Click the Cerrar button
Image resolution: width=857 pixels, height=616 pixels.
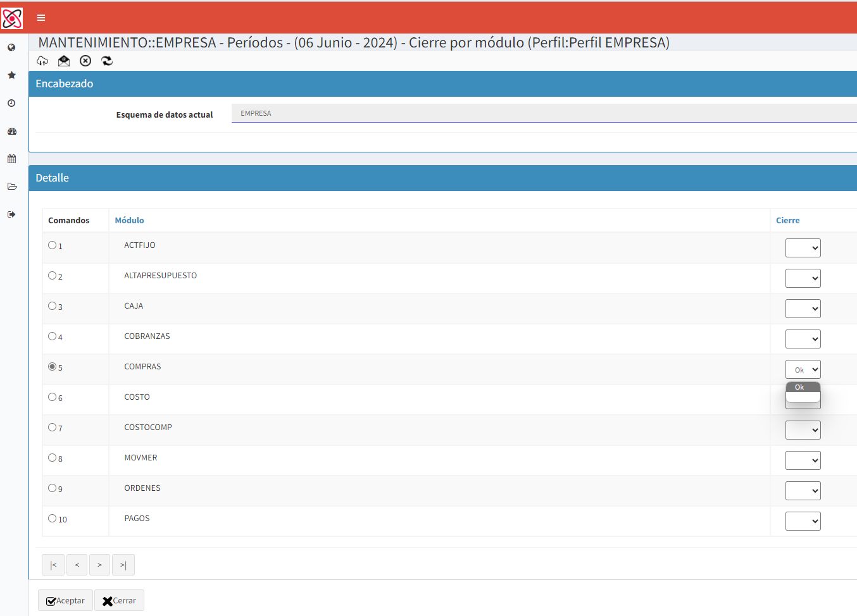(119, 600)
